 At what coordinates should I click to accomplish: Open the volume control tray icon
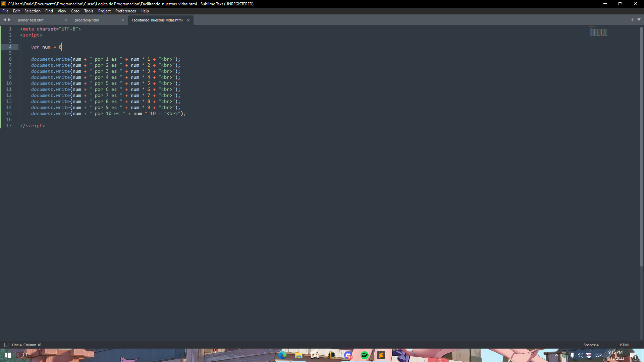click(x=580, y=355)
